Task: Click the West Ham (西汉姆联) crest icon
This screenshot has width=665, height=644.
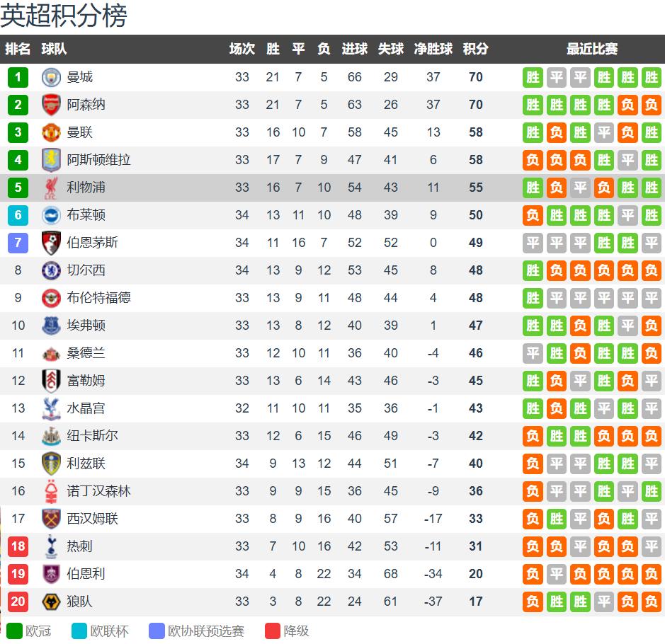Action: click(51, 519)
